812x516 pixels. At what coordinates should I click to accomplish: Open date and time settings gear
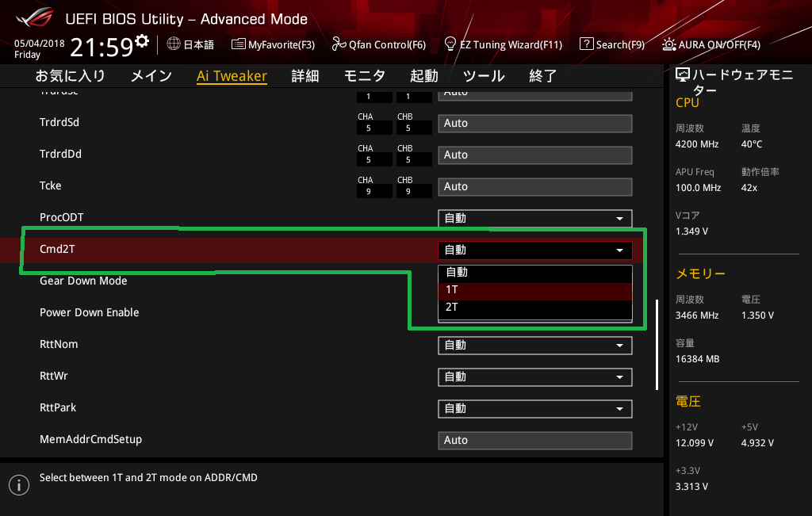[x=142, y=40]
